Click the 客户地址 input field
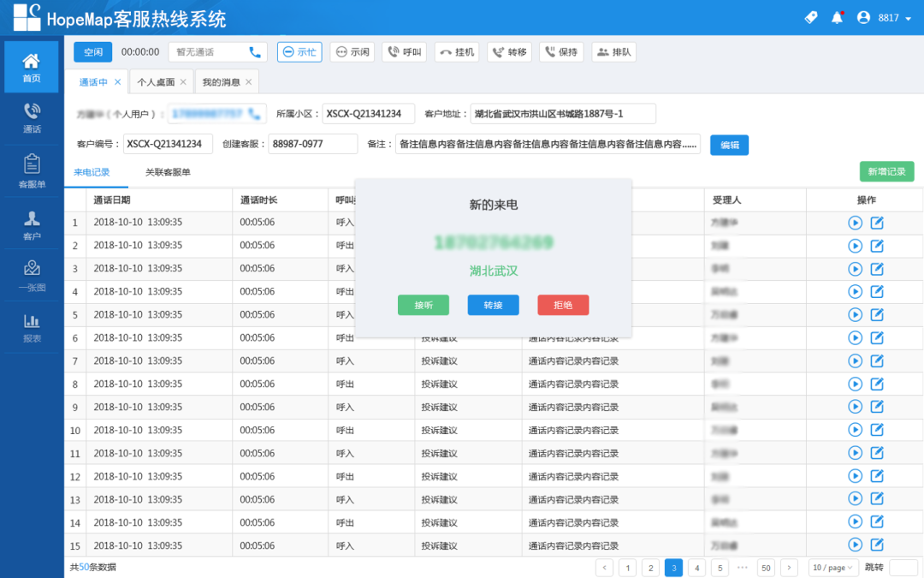Screen dimensions: 924x578 [x=563, y=114]
